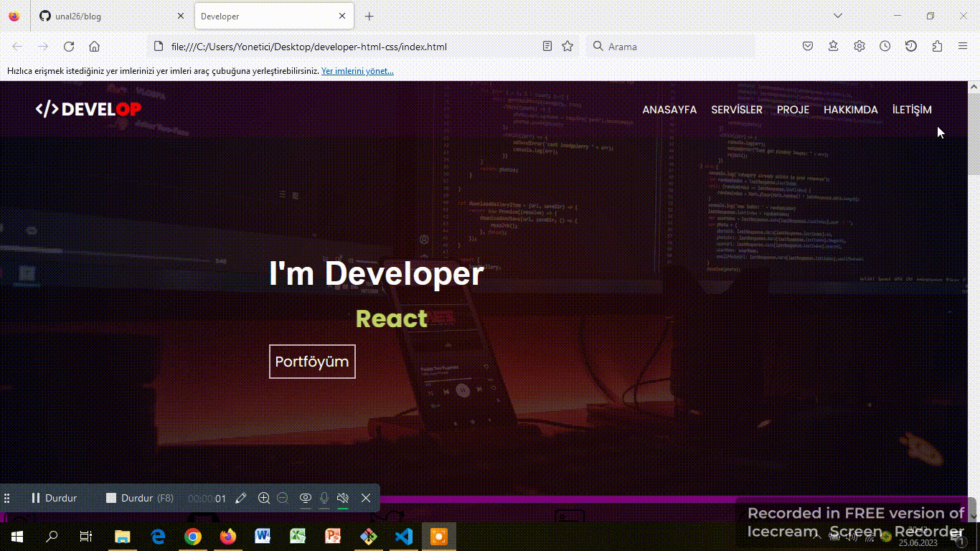Stop recording with Durdur (F8) button
This screenshot has width=980, height=551.
(140, 498)
